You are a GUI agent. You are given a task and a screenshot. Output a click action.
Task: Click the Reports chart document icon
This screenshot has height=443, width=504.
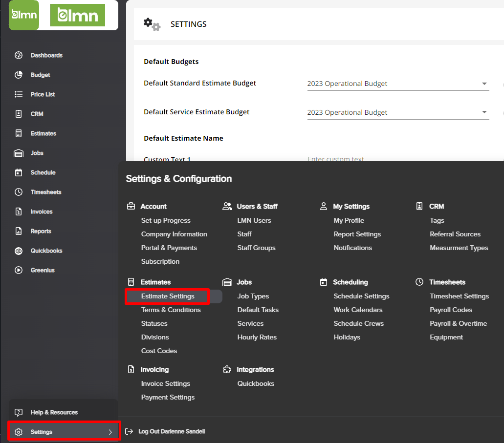19,231
